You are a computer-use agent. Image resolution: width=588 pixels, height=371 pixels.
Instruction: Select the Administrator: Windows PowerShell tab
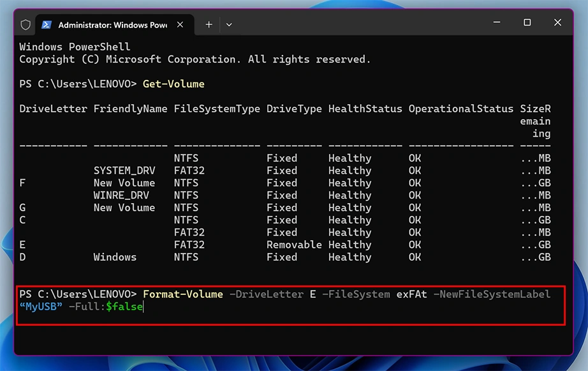click(x=115, y=25)
